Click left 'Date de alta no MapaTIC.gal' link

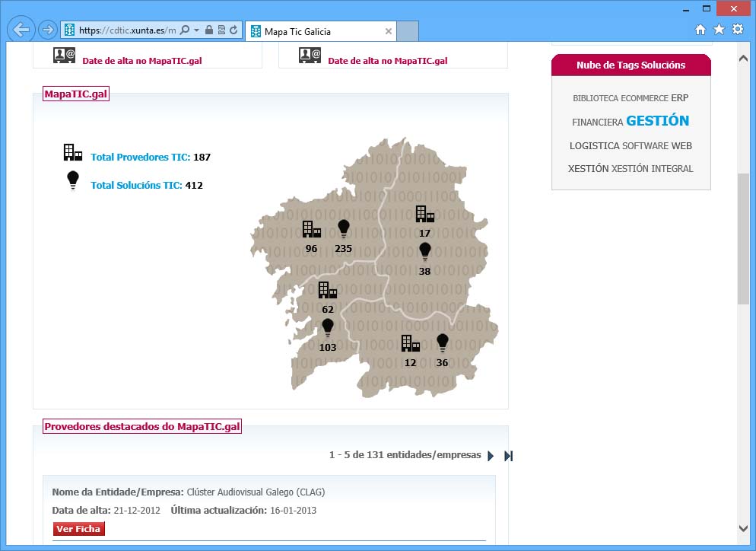click(x=141, y=61)
